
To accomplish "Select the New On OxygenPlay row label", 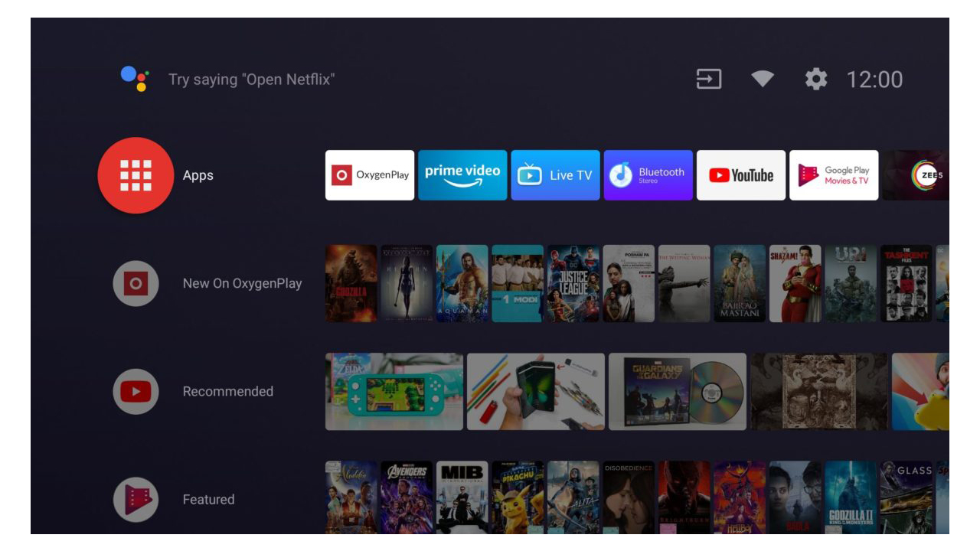I will point(242,283).
